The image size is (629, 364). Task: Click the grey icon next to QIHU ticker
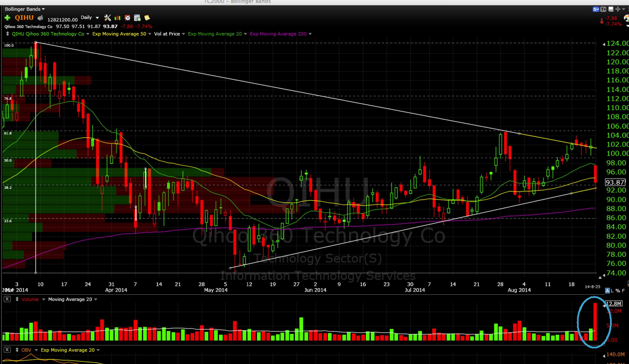40,18
